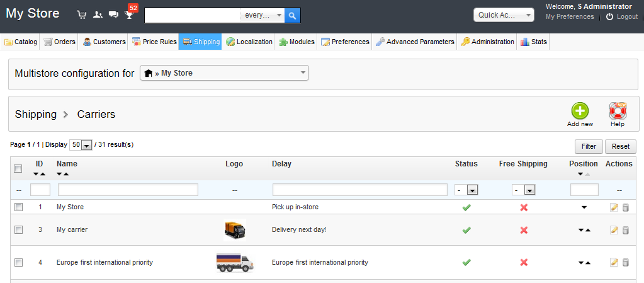The width and height of the screenshot is (644, 283).
Task: Open the Status filter dropdown
Action: (466, 190)
